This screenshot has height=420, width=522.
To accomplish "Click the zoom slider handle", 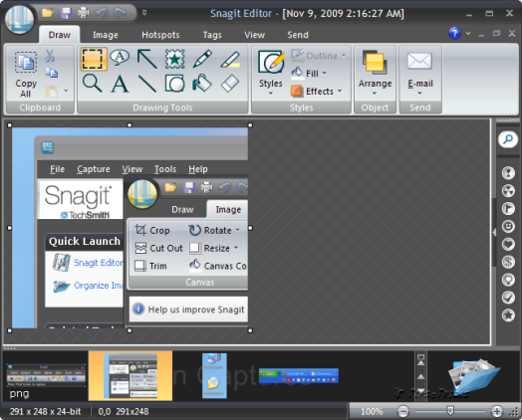I will coord(450,410).
